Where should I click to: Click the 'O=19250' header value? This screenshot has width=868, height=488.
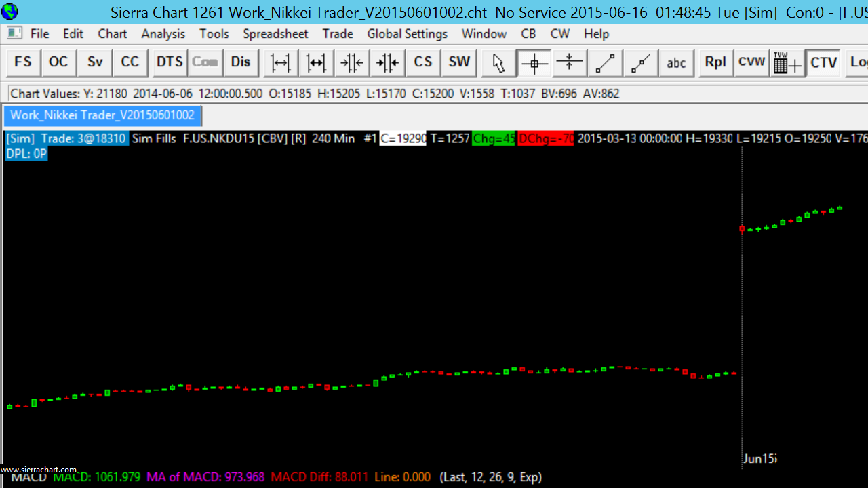pyautogui.click(x=808, y=138)
